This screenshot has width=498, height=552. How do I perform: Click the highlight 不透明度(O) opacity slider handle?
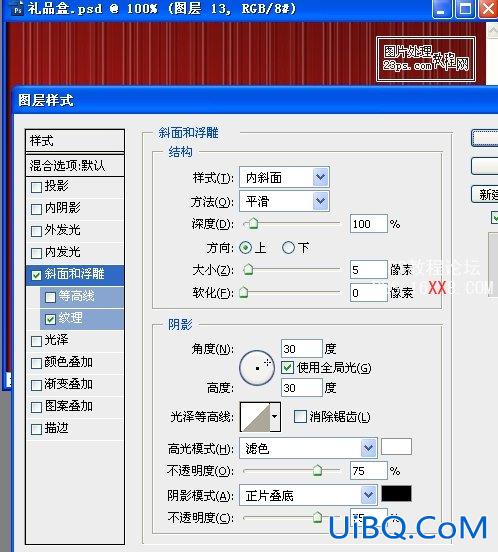(317, 470)
